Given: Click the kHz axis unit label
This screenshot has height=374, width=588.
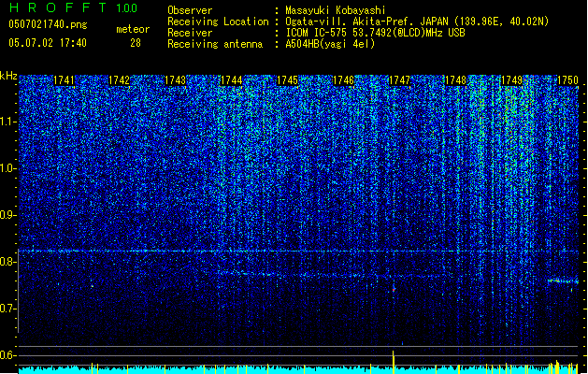Looking at the screenshot, I should tap(8, 76).
